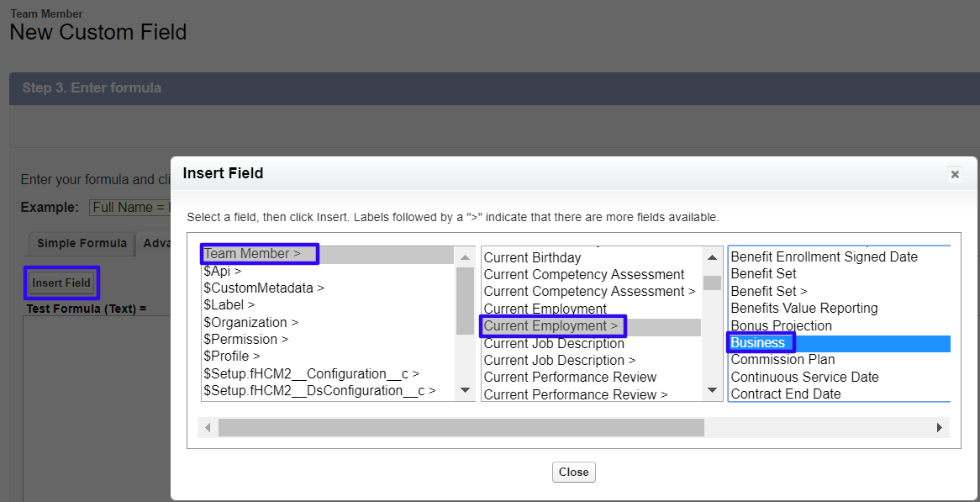Select Current Birthday in second column
Screen dimensions: 980x502
click(x=532, y=257)
